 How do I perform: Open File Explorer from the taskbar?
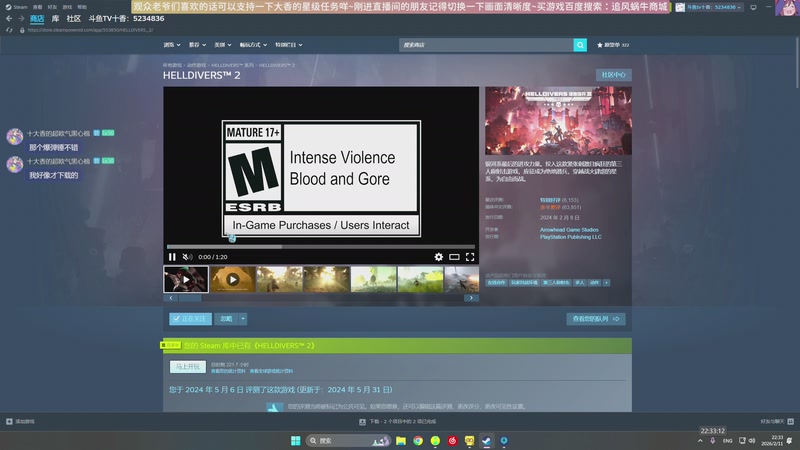tap(401, 441)
